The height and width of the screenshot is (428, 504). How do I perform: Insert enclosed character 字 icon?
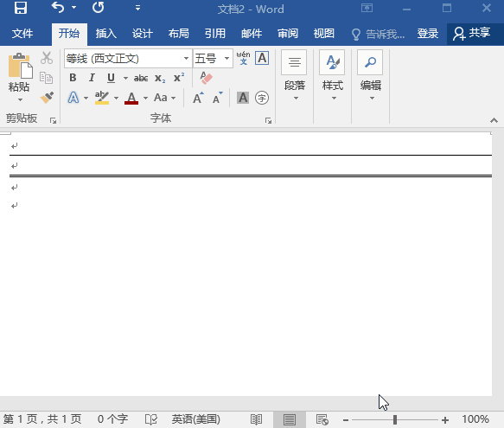tap(262, 98)
